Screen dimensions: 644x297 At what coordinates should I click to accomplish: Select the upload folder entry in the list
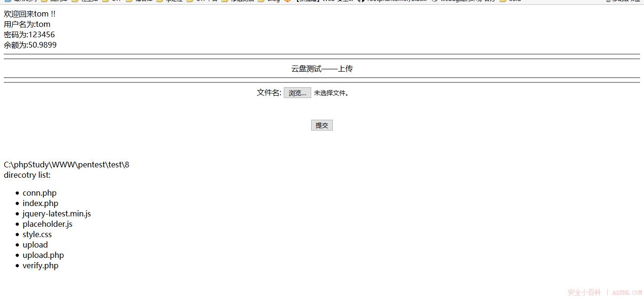[35, 245]
